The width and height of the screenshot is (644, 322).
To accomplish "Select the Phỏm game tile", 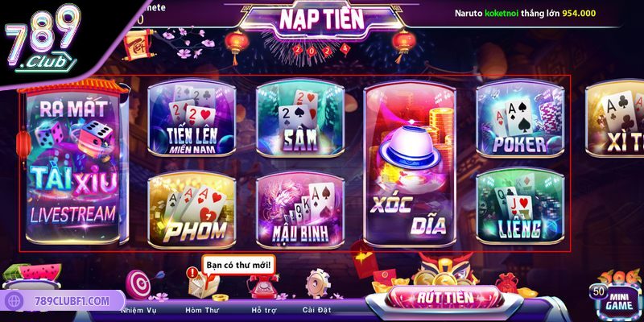I will [192, 209].
